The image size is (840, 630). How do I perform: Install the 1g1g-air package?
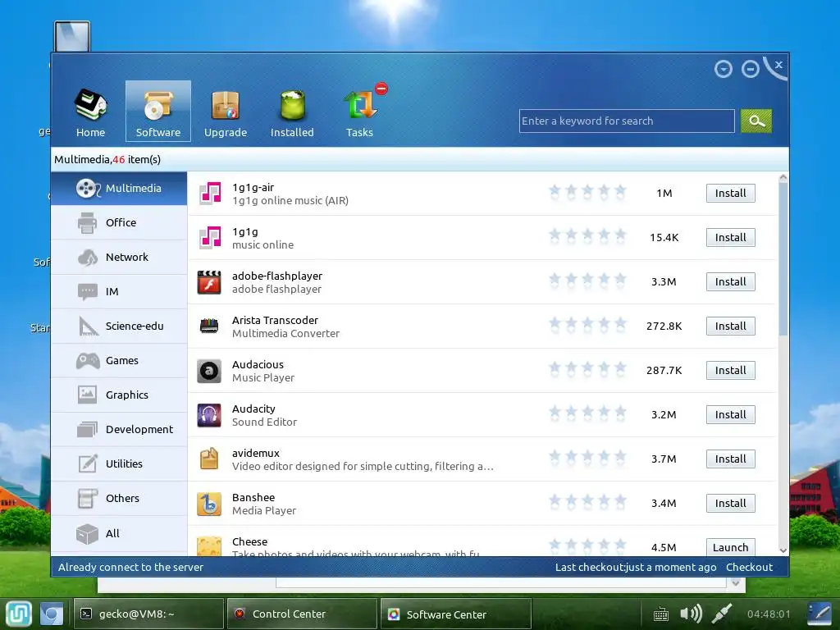[x=730, y=193]
